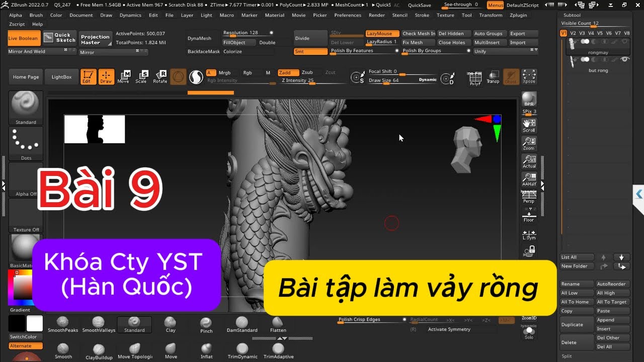Click the Duplicate subtool button

coord(577,324)
